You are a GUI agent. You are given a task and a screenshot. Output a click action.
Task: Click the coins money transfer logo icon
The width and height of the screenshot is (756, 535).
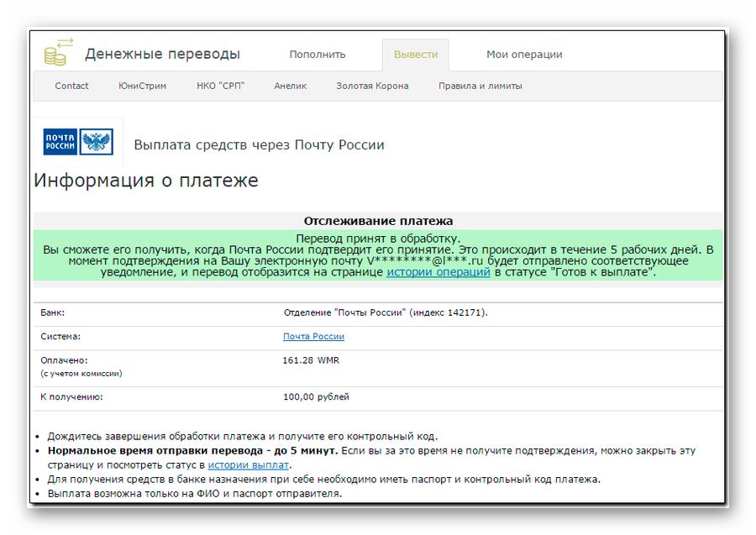pos(58,52)
